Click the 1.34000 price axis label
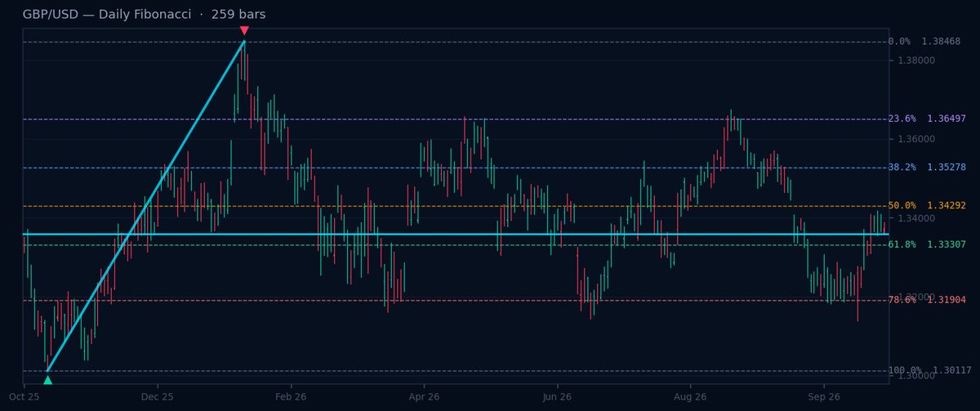Viewport: 980px width, 411px height. (x=916, y=218)
